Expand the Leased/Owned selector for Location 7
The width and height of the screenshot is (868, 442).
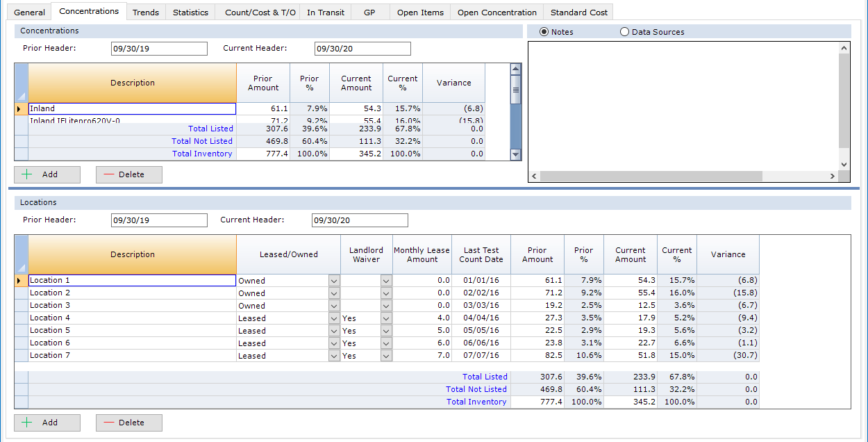coord(334,355)
